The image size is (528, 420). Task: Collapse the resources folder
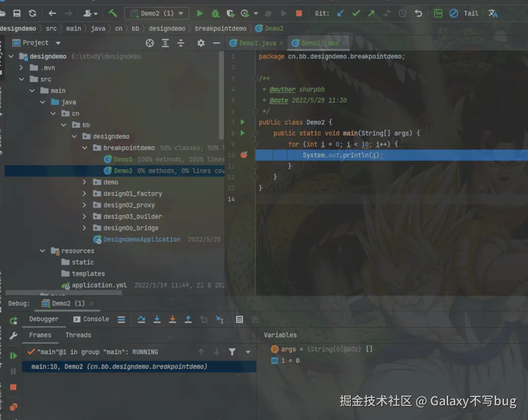43,251
